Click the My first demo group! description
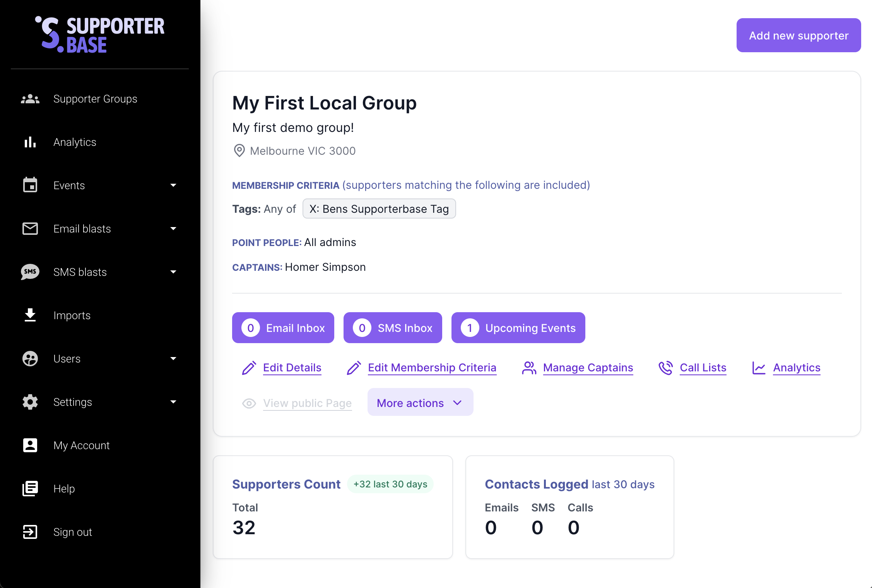The image size is (872, 588). pyautogui.click(x=293, y=128)
